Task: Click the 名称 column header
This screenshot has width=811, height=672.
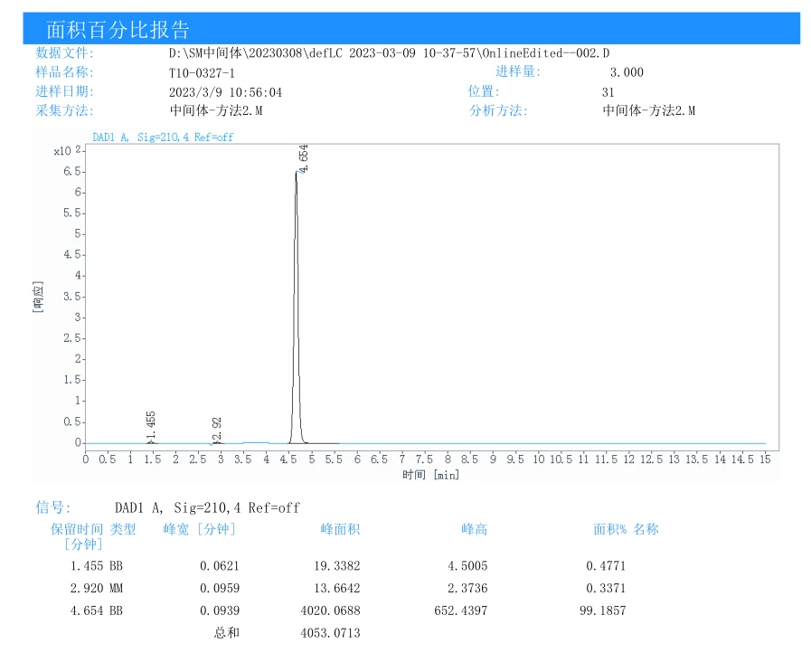Action: (x=646, y=529)
